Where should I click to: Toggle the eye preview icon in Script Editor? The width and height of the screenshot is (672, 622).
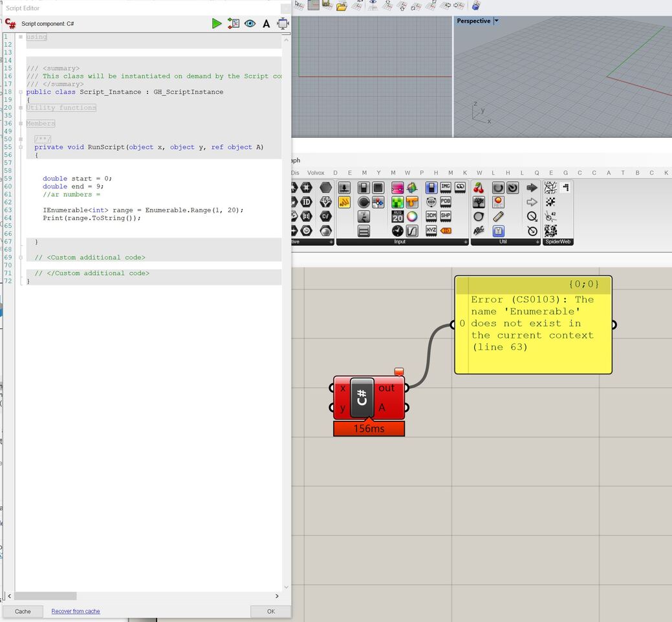[250, 23]
